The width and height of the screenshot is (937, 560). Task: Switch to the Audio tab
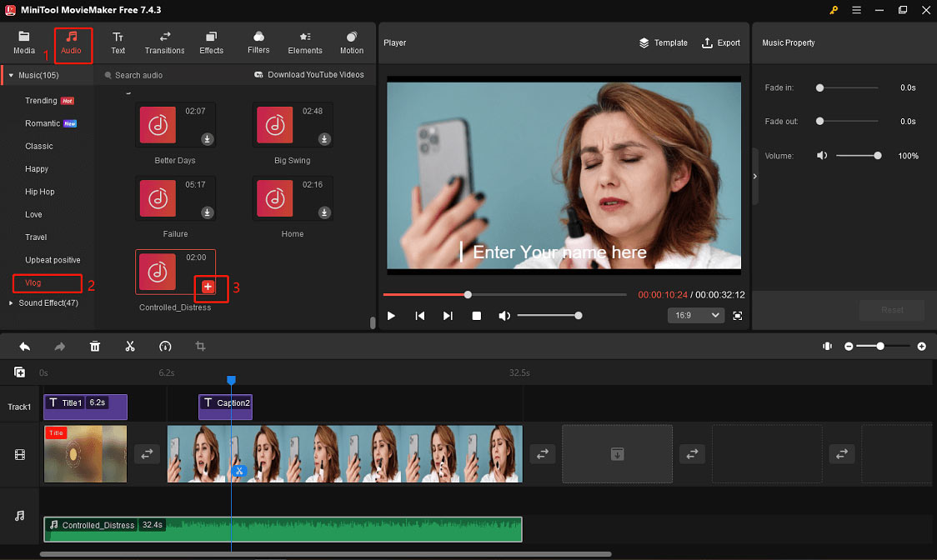[71, 43]
